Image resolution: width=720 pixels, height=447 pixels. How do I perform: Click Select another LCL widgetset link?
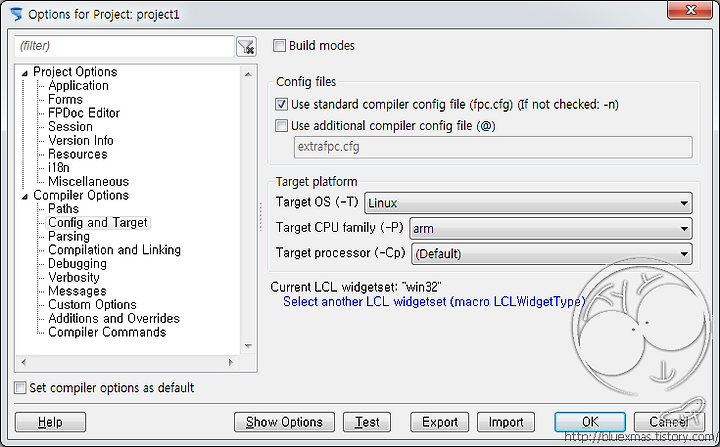[x=434, y=302]
